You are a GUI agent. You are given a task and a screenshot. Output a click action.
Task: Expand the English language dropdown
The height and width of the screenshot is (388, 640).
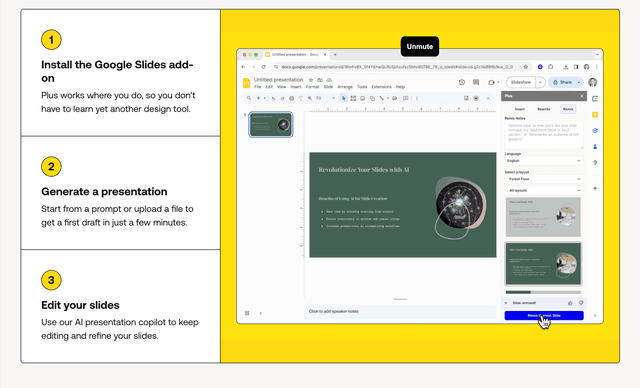[x=544, y=161]
